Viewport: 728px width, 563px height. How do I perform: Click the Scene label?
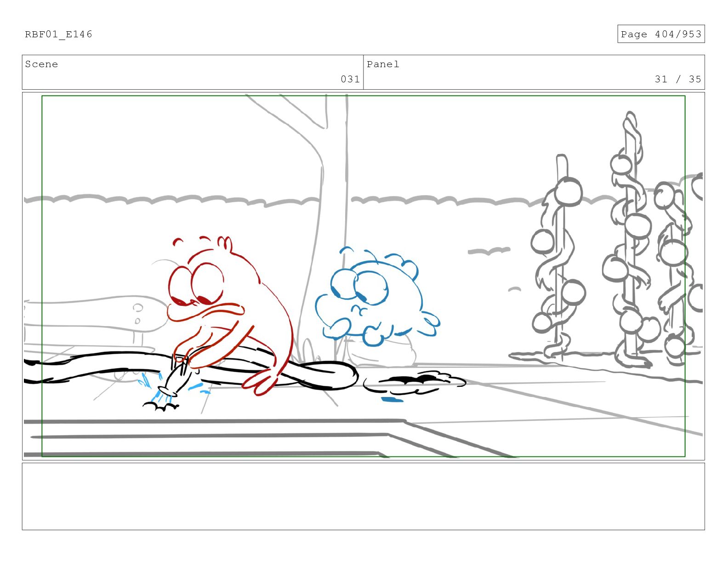coord(41,64)
